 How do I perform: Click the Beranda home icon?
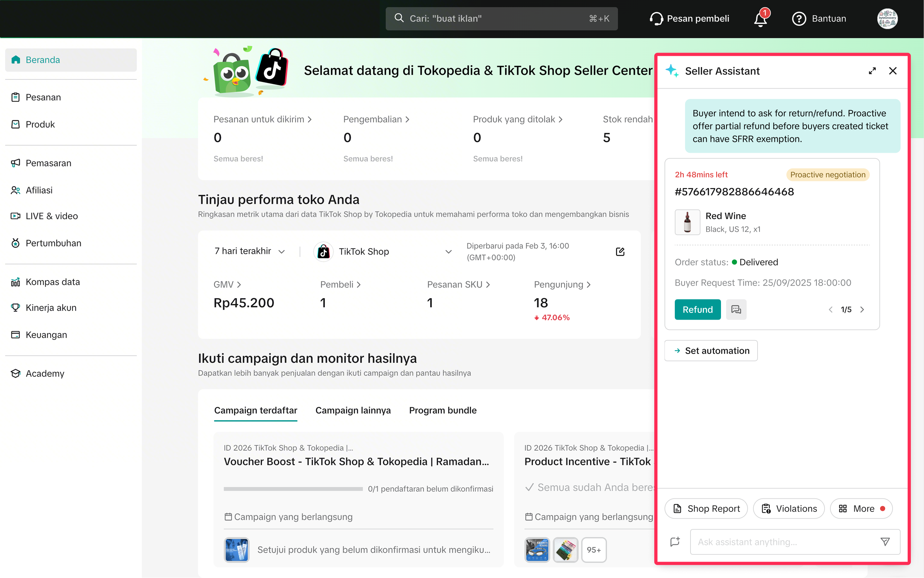[16, 60]
